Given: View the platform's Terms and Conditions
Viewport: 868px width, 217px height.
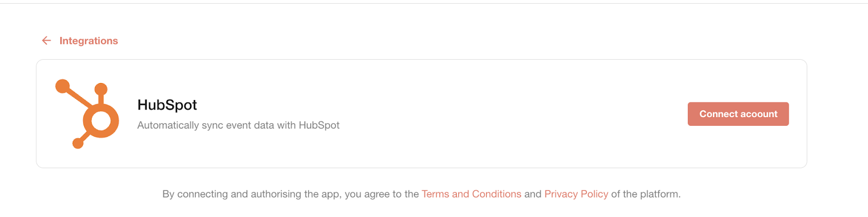Looking at the screenshot, I should [471, 194].
